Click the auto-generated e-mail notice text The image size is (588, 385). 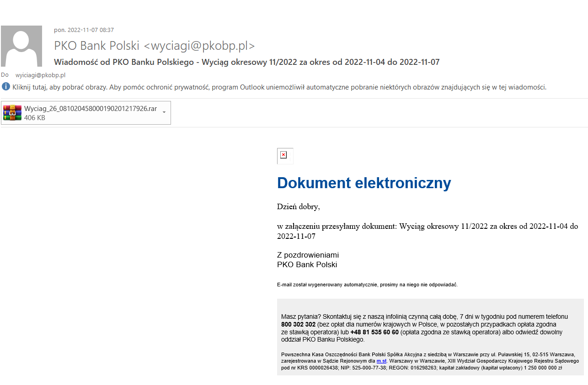[367, 285]
